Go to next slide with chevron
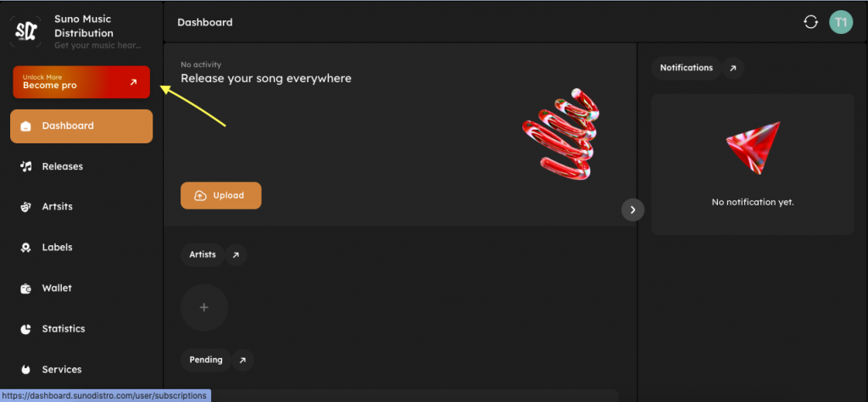The height and width of the screenshot is (402, 868). click(x=632, y=209)
